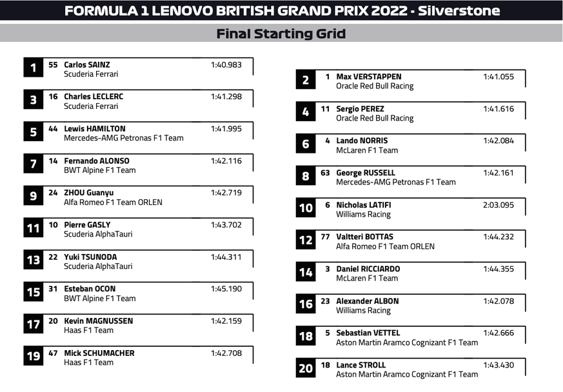The image size is (563, 392).
Task: Select ZHOU Guanyu's lap time 1:42.719
Action: (226, 192)
